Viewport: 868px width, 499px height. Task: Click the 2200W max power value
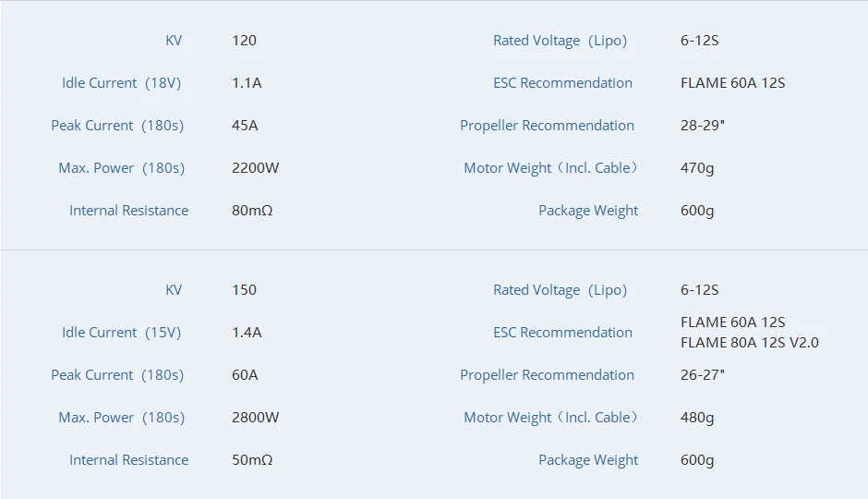pyautogui.click(x=255, y=168)
